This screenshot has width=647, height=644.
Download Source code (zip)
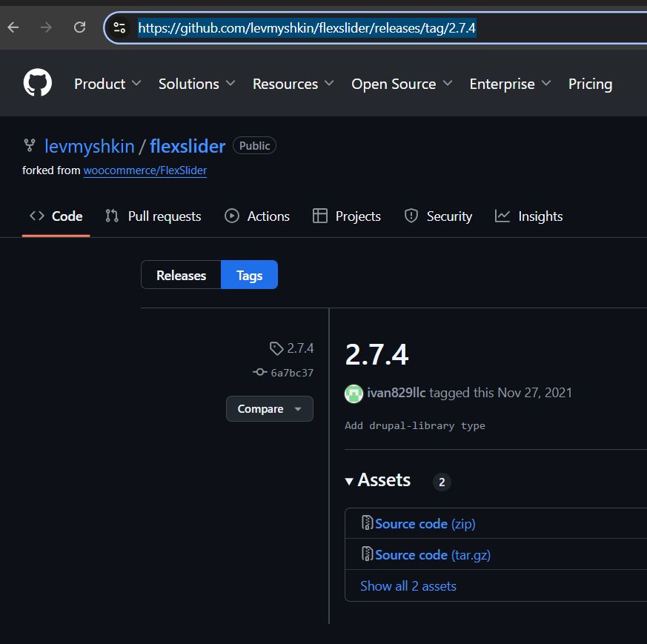pos(425,523)
